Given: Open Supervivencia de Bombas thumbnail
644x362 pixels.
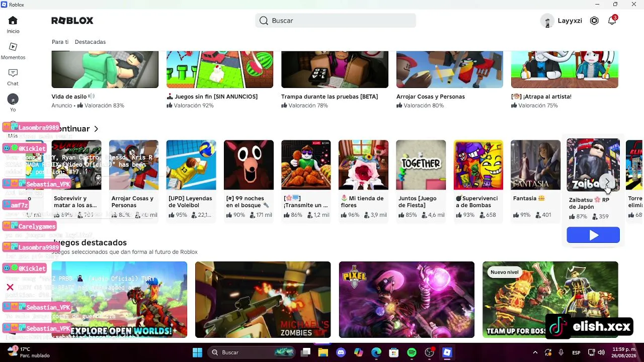Looking at the screenshot, I should (x=478, y=165).
